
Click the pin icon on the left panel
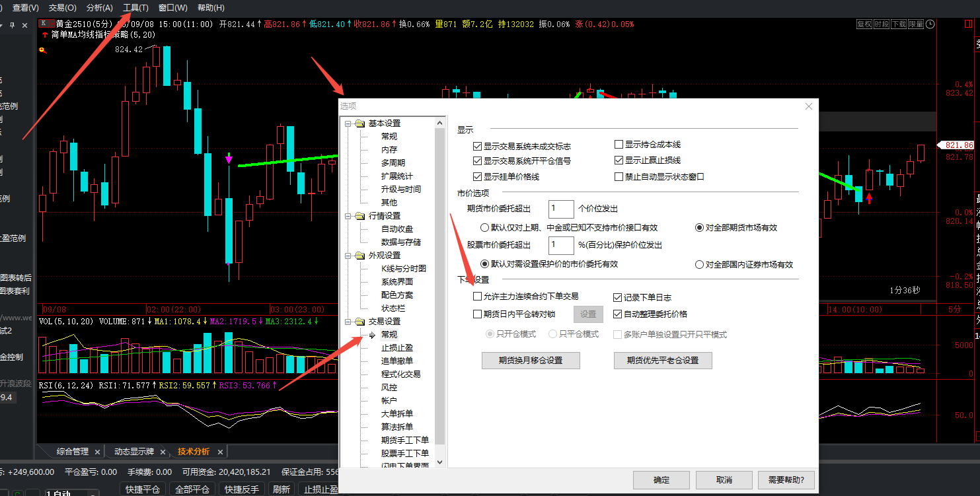pyautogui.click(x=11, y=25)
